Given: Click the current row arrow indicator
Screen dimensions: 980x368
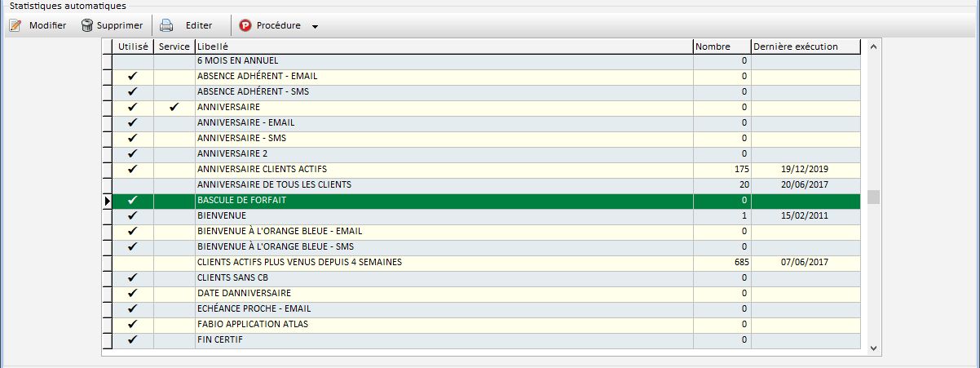Looking at the screenshot, I should (x=107, y=200).
